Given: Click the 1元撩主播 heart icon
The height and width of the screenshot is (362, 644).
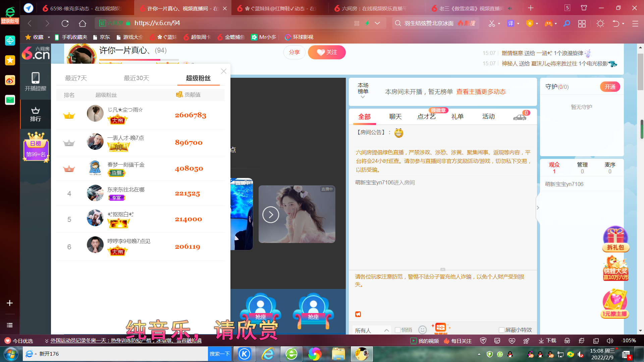Looking at the screenshot, I should point(615,303).
